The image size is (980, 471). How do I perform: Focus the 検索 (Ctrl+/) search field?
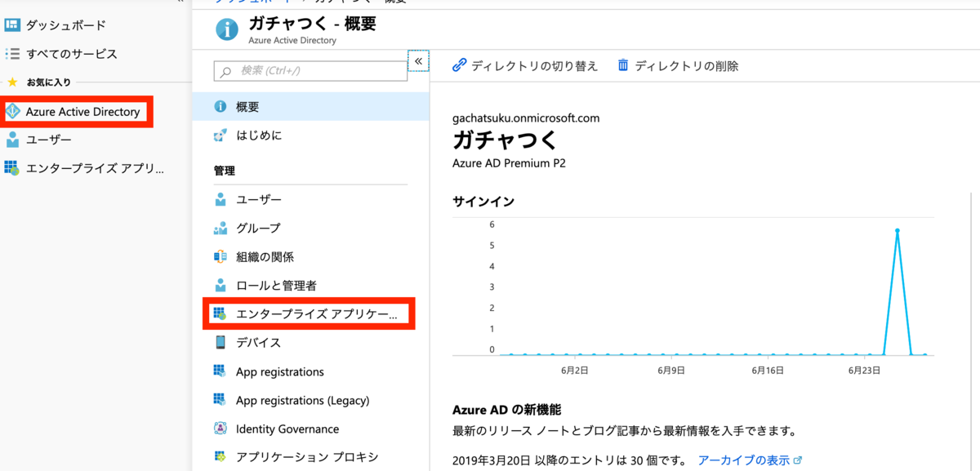[x=310, y=71]
